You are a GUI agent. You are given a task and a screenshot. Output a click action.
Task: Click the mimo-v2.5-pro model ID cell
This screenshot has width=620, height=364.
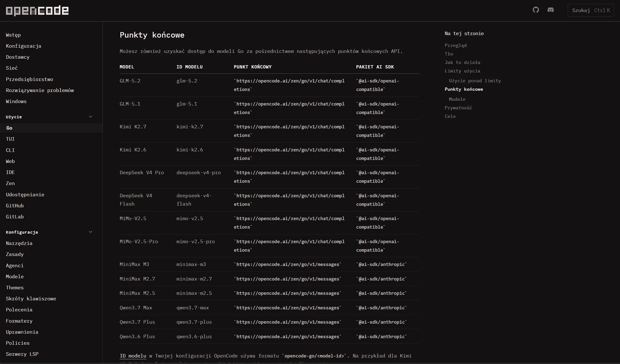click(x=196, y=241)
